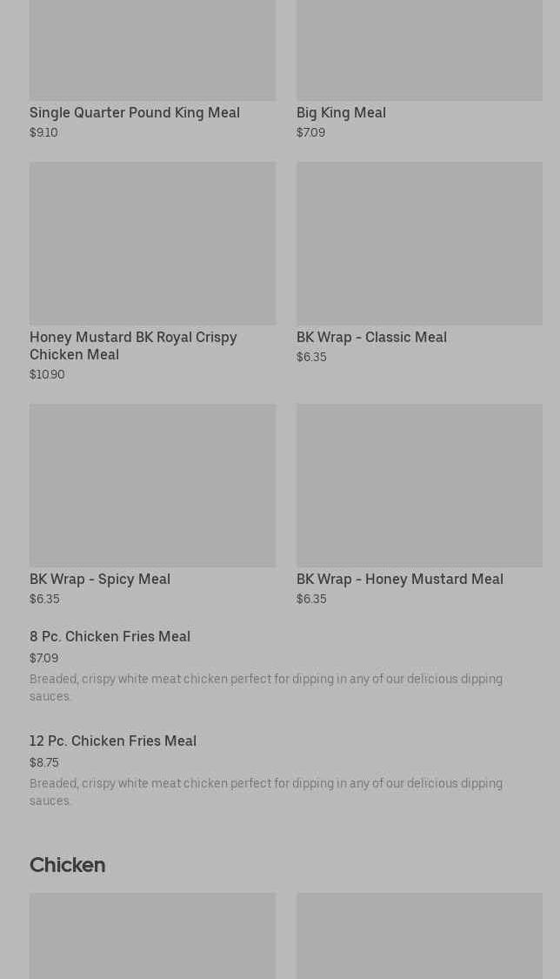Click the Big King Meal image
This screenshot has height=979, width=560.
[419, 50]
